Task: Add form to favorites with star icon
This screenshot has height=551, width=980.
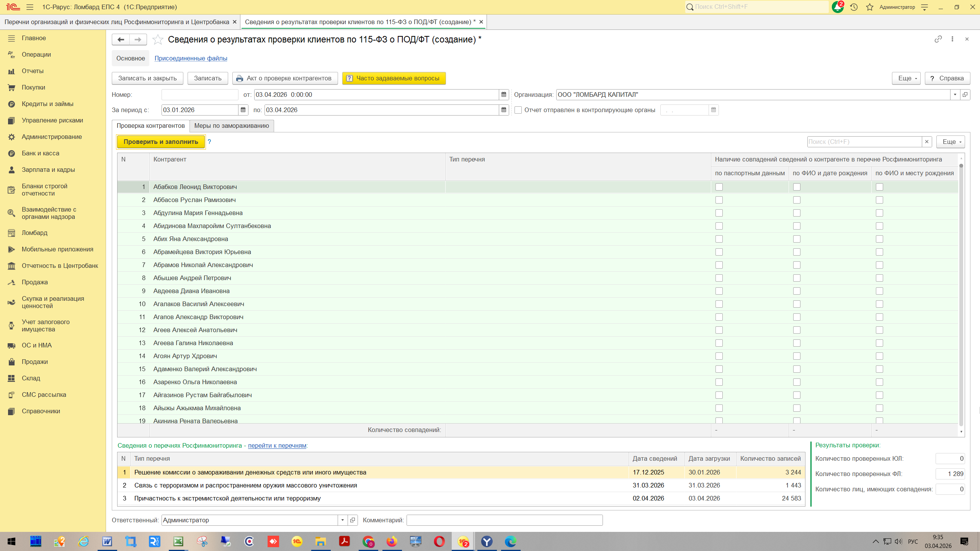Action: [x=158, y=39]
